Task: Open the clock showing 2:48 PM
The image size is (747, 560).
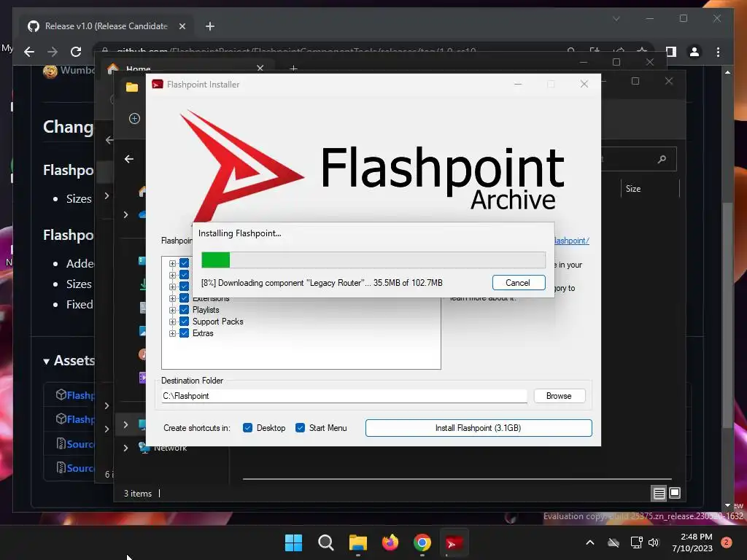Action: click(692, 542)
